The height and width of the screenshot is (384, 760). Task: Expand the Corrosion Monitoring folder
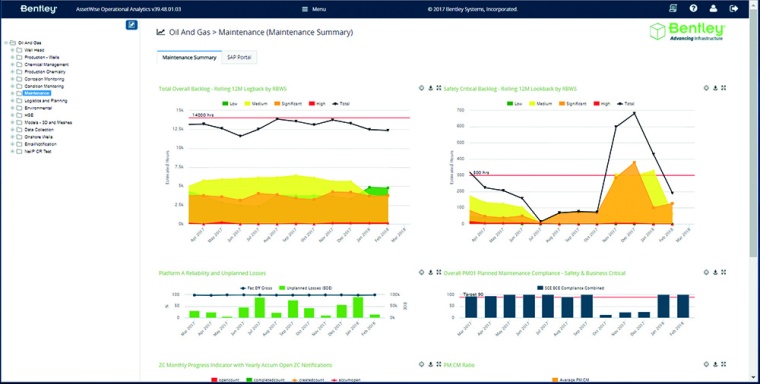tap(12, 79)
